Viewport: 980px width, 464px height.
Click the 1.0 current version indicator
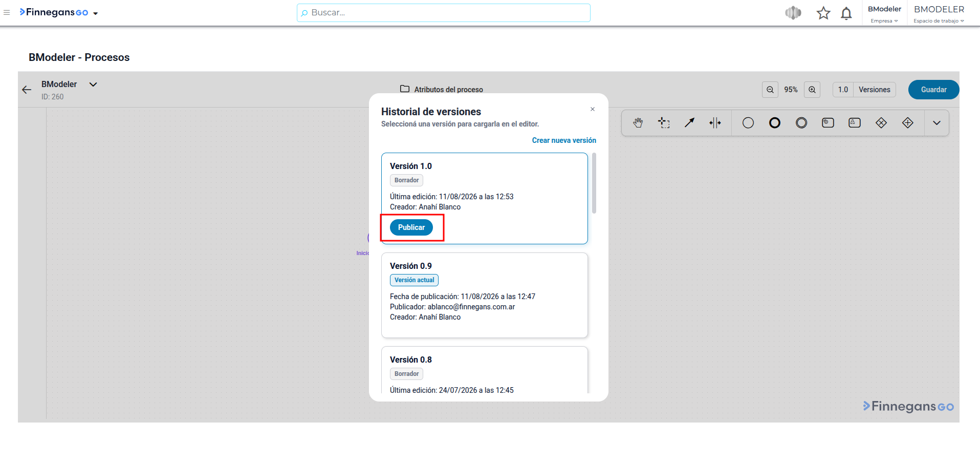click(x=843, y=90)
